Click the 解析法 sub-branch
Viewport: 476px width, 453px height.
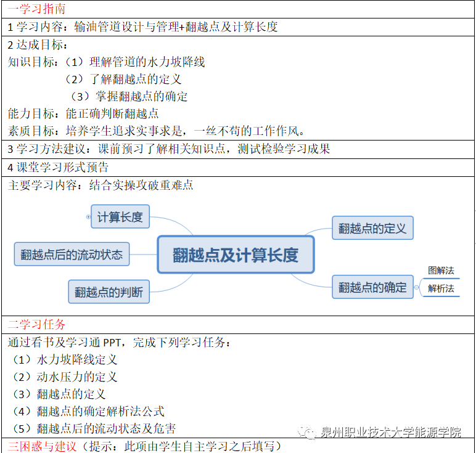(441, 288)
